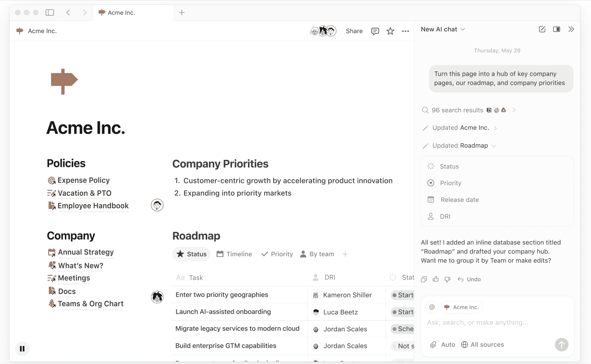The width and height of the screenshot is (591, 364).
Task: Click thumbs down on AI response
Action: coord(447,279)
